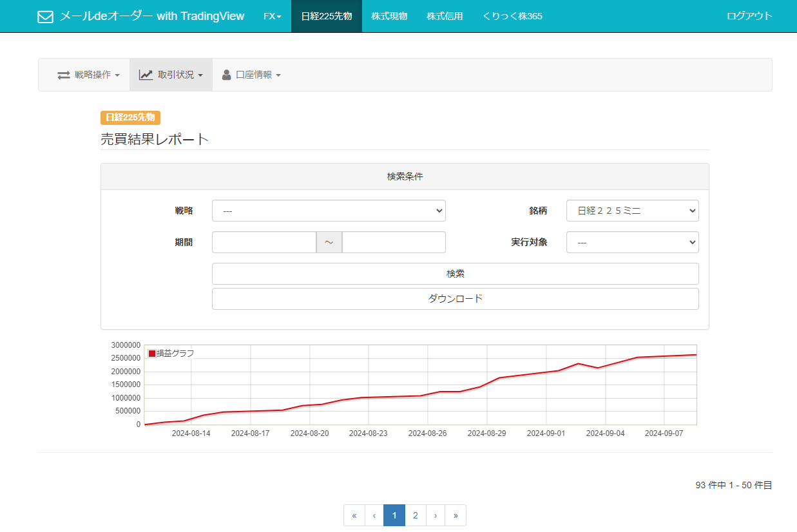
Task: Go to page 2 of results
Action: 416,515
